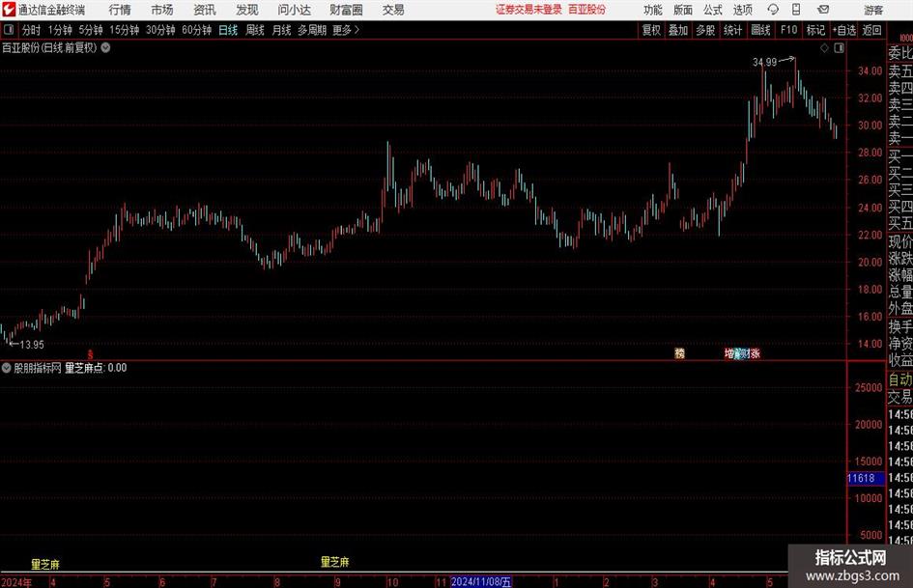Click the red S marker below the chart

click(90, 354)
